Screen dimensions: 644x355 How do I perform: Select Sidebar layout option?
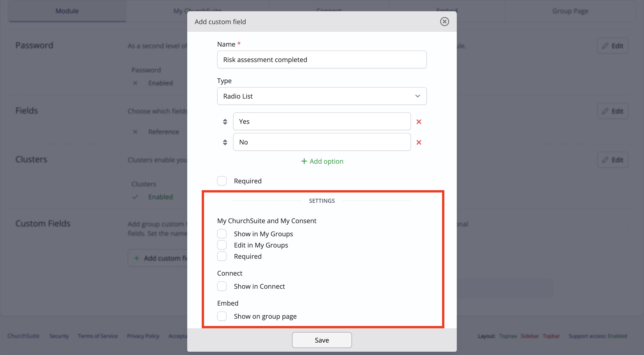tap(530, 336)
